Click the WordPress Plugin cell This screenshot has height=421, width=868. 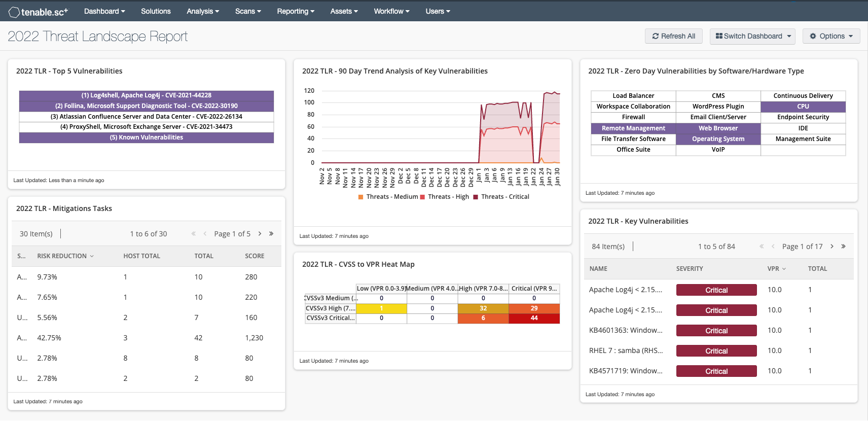pos(718,107)
